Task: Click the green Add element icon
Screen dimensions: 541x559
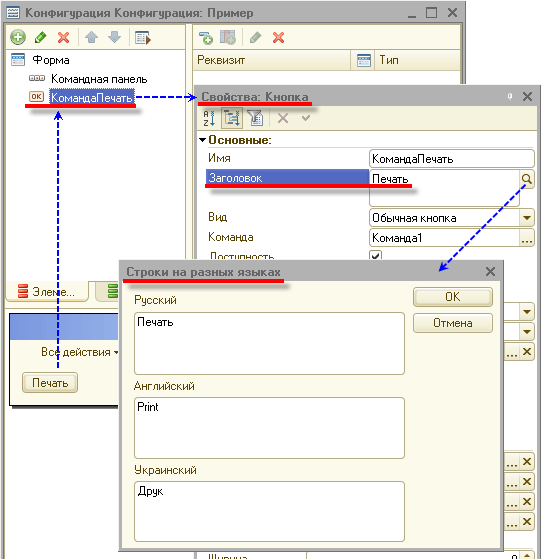Action: click(18, 37)
